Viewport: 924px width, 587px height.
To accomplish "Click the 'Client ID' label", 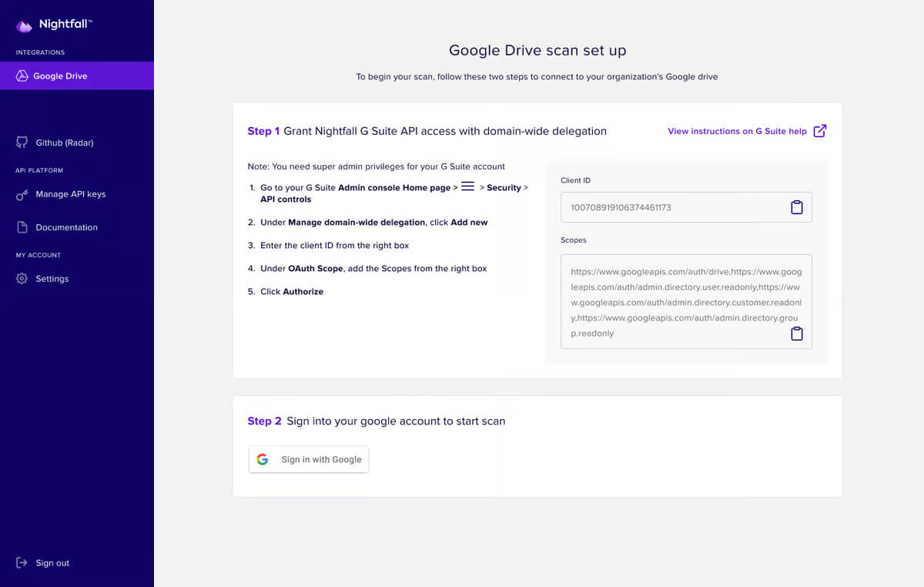I will coord(575,180).
